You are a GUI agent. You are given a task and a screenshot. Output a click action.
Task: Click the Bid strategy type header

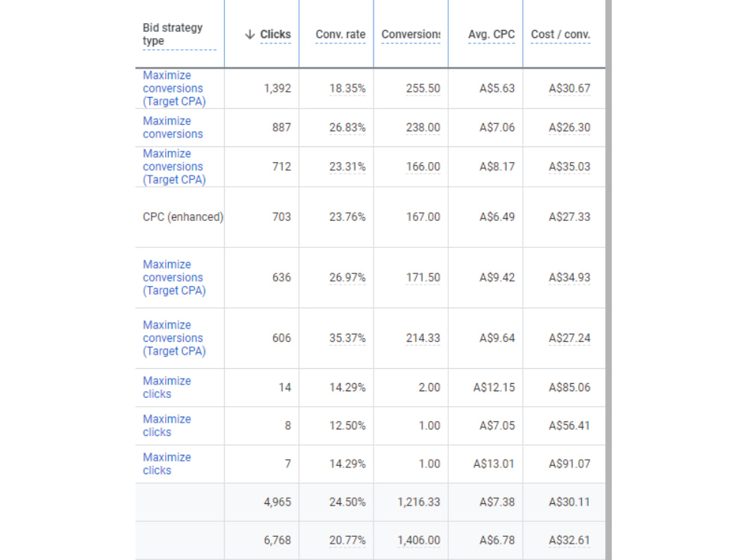[173, 34]
